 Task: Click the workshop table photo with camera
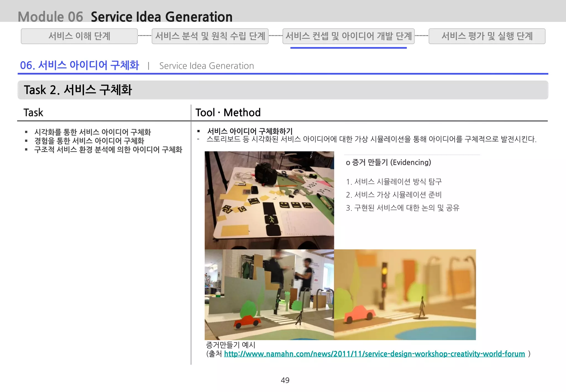269,200
